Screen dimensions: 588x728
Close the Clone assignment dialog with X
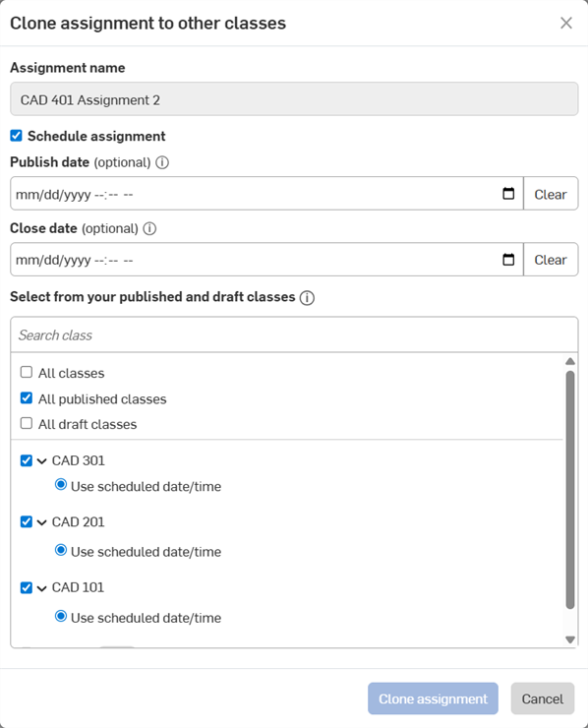(565, 23)
